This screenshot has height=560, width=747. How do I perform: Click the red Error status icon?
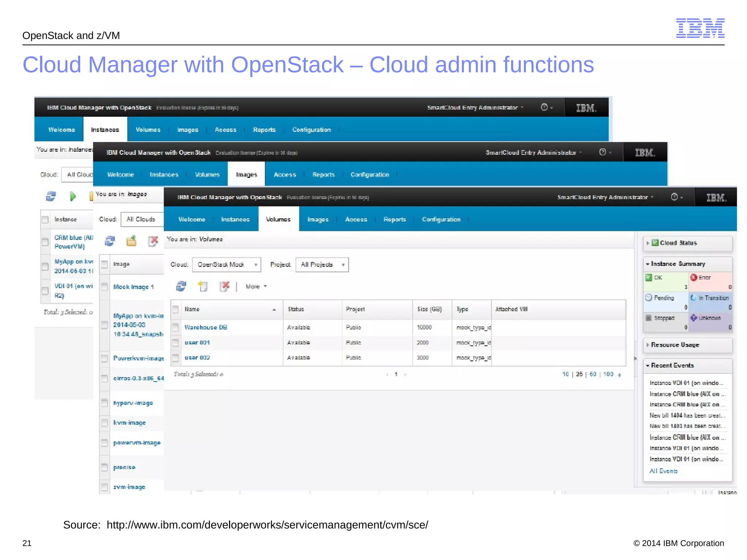(694, 277)
